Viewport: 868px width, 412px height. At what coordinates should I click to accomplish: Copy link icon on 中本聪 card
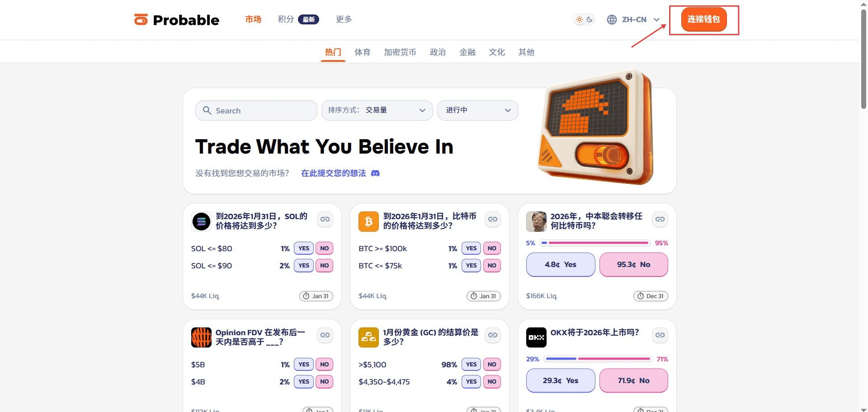tap(660, 219)
